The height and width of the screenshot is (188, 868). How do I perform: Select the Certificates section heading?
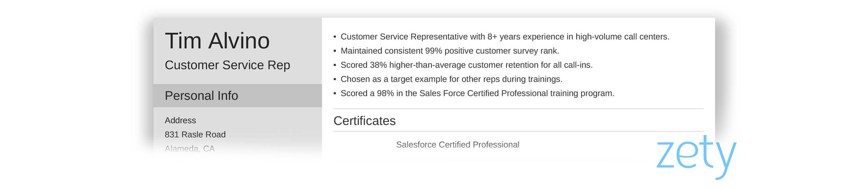[365, 121]
